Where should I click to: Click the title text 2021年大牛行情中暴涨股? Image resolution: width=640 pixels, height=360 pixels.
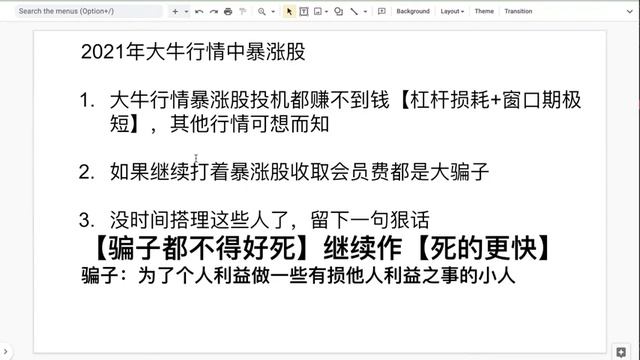pyautogui.click(x=193, y=52)
